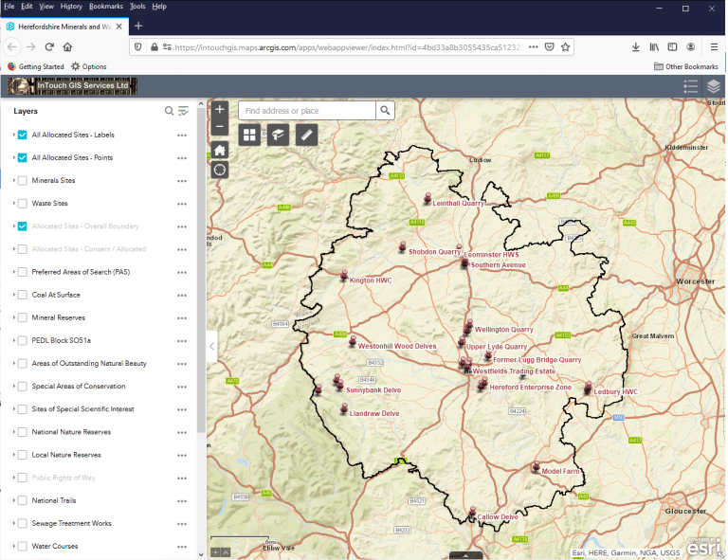The image size is (728, 560).
Task: Close the Herefordshire Minerals browser tab
Action: [x=118, y=27]
